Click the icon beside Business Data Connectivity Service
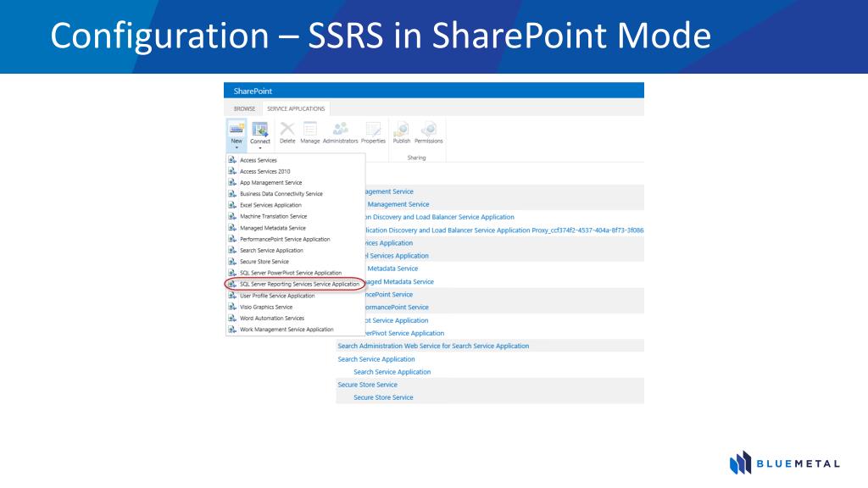The height and width of the screenshot is (488, 868). pos(232,194)
